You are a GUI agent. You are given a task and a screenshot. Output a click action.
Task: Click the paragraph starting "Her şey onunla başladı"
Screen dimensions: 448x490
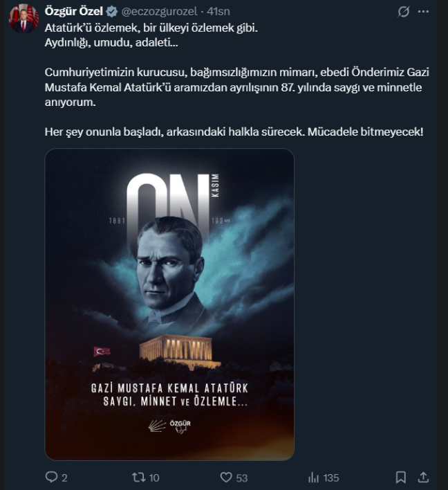234,131
